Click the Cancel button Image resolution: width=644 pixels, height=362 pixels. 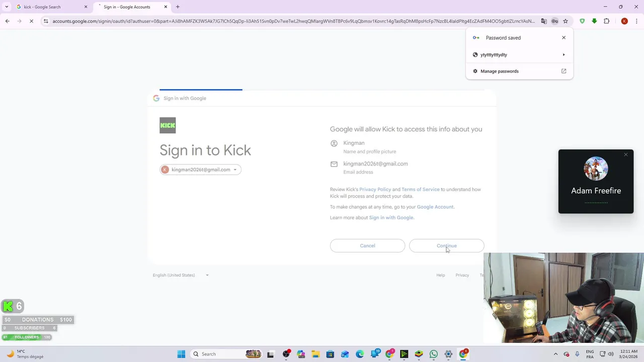[367, 246]
